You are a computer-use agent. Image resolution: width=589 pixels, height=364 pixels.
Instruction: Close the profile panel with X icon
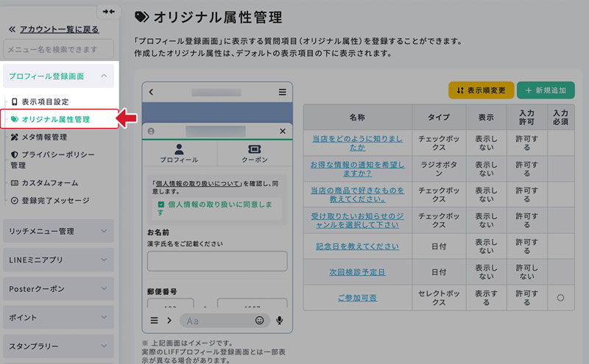283,131
